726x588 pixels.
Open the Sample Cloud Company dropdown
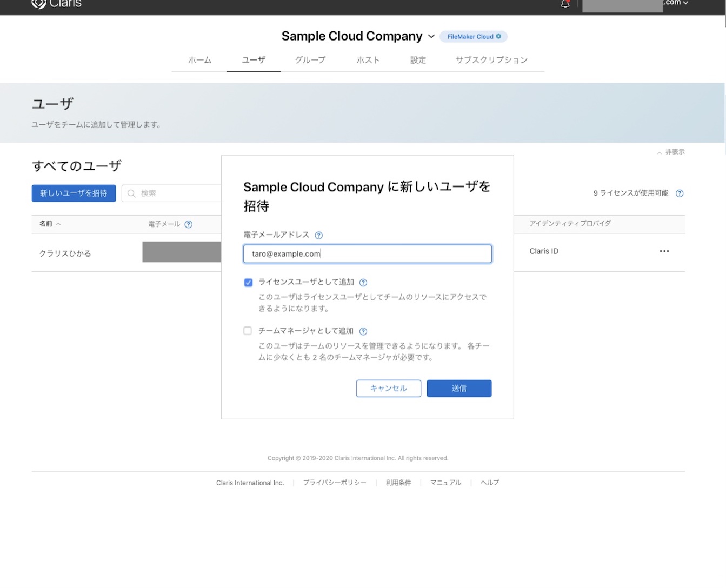431,36
